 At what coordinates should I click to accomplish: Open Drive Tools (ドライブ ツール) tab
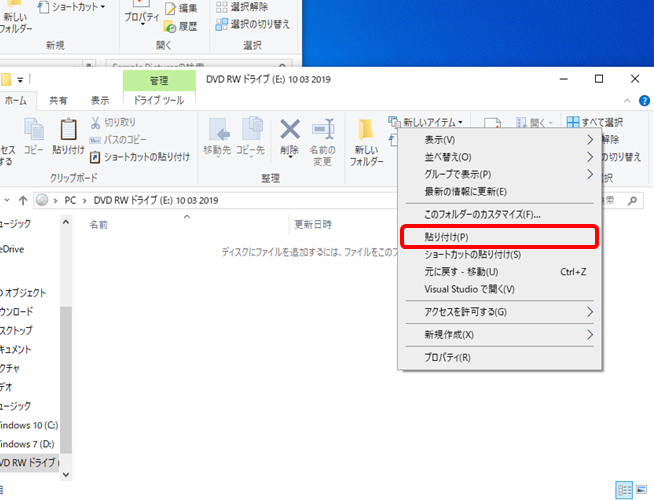(159, 101)
